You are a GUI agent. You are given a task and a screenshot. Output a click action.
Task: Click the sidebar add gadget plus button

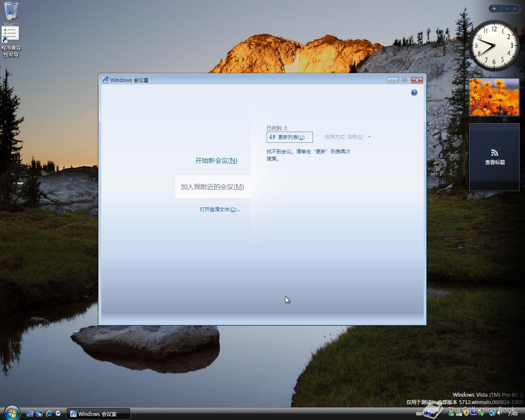click(494, 8)
